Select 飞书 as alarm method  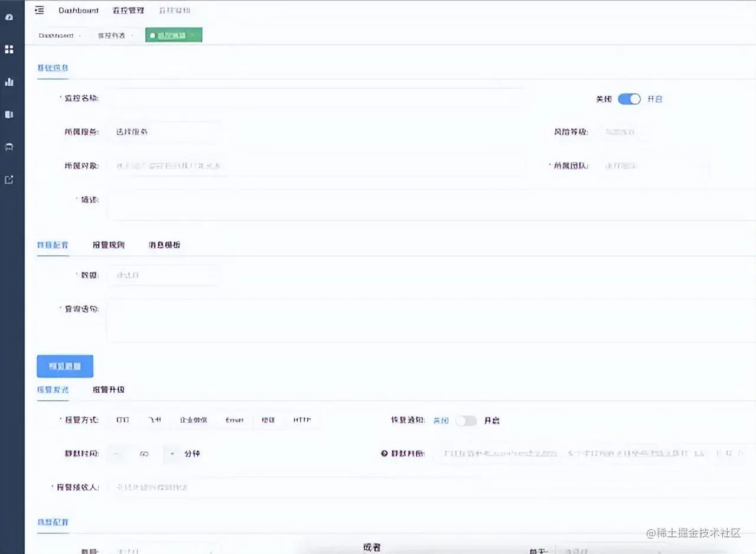click(x=155, y=420)
